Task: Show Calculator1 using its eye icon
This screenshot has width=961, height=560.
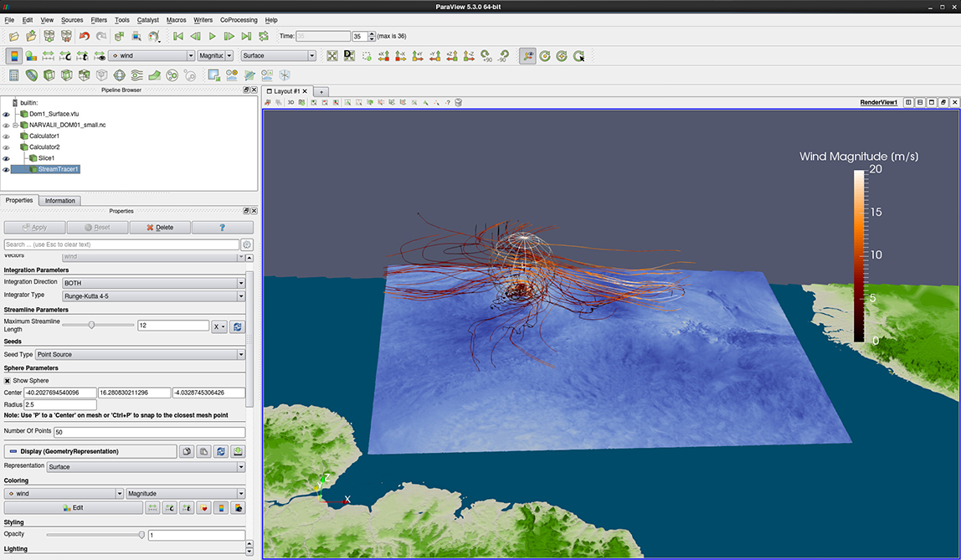Action: (7, 136)
